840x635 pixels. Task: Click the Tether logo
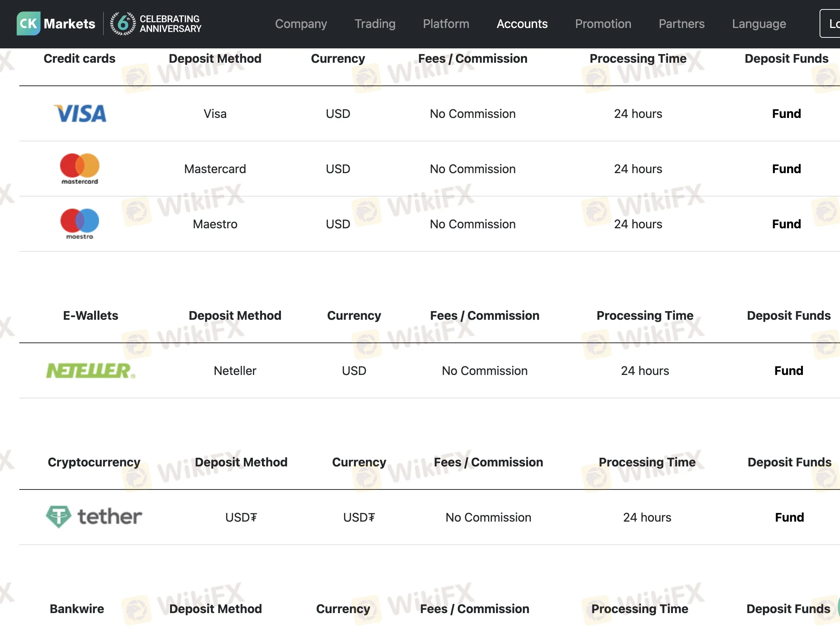pos(94,517)
